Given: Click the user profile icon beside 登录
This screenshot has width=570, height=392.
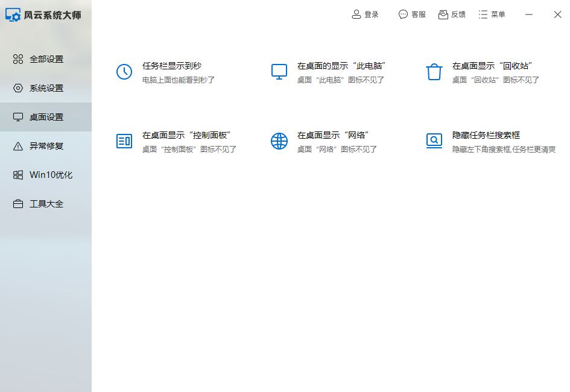Looking at the screenshot, I should (356, 14).
